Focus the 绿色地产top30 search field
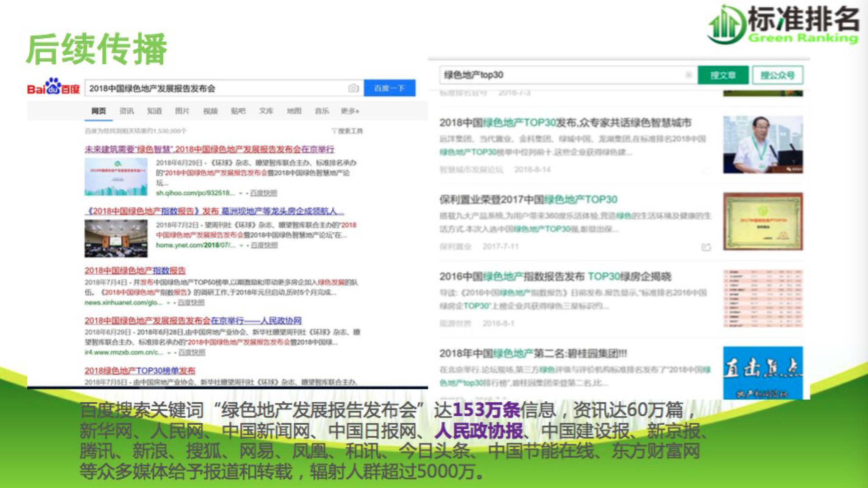The width and height of the screenshot is (868, 488). [567, 75]
